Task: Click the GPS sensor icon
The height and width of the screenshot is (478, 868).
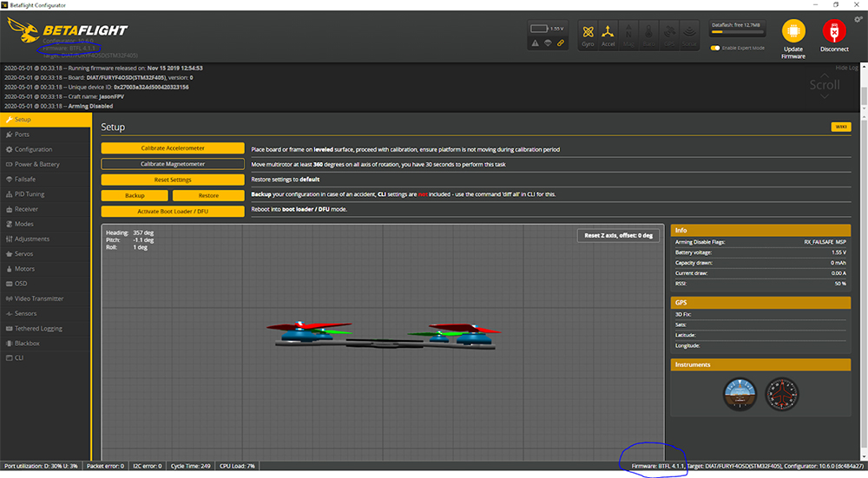Action: coord(669,35)
